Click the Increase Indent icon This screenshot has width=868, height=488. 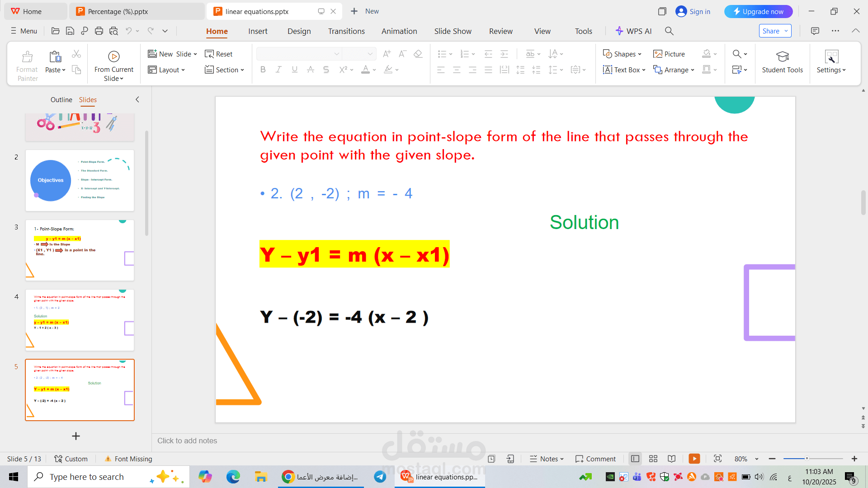pyautogui.click(x=504, y=54)
